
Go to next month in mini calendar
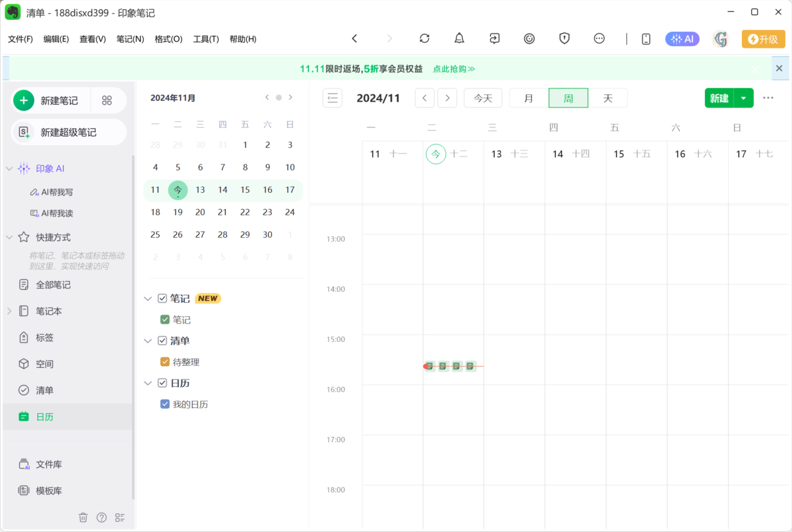pos(290,97)
